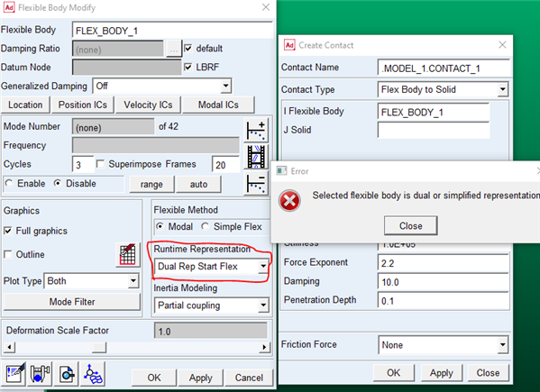
Task: Click the I Flexible Body field
Action: (x=434, y=112)
